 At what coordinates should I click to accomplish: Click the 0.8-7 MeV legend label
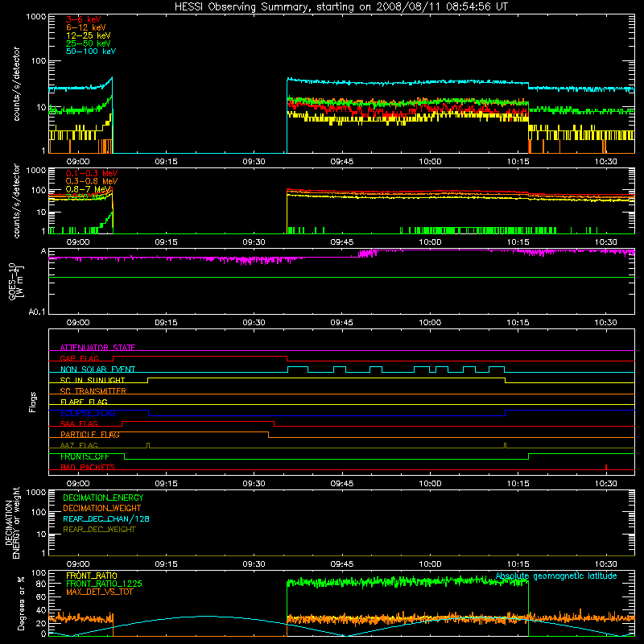pyautogui.click(x=89, y=189)
